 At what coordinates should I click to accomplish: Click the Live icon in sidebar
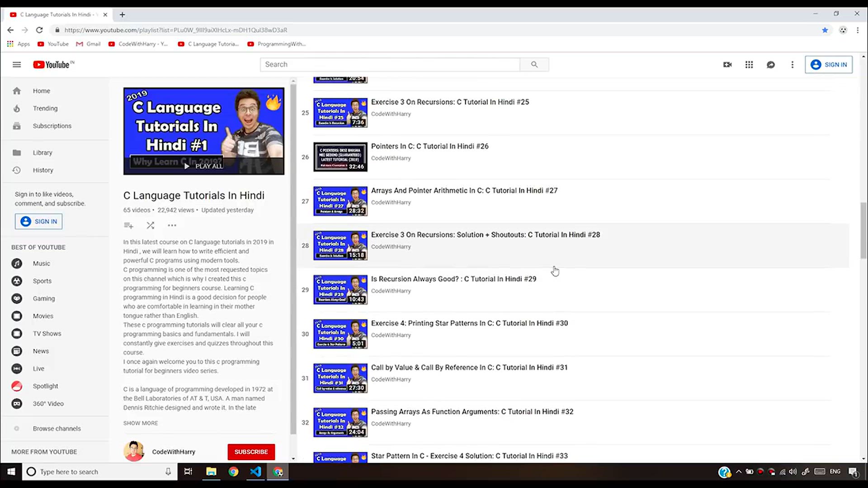17,369
